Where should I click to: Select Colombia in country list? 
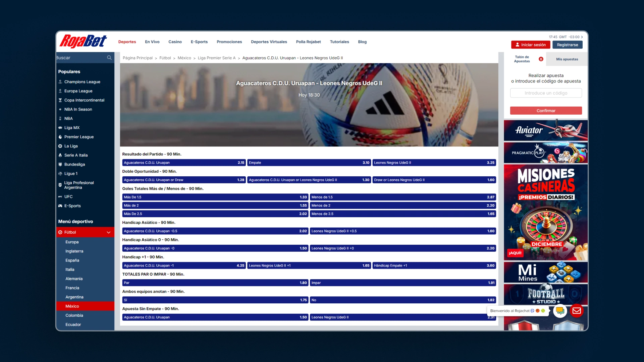(x=85, y=315)
